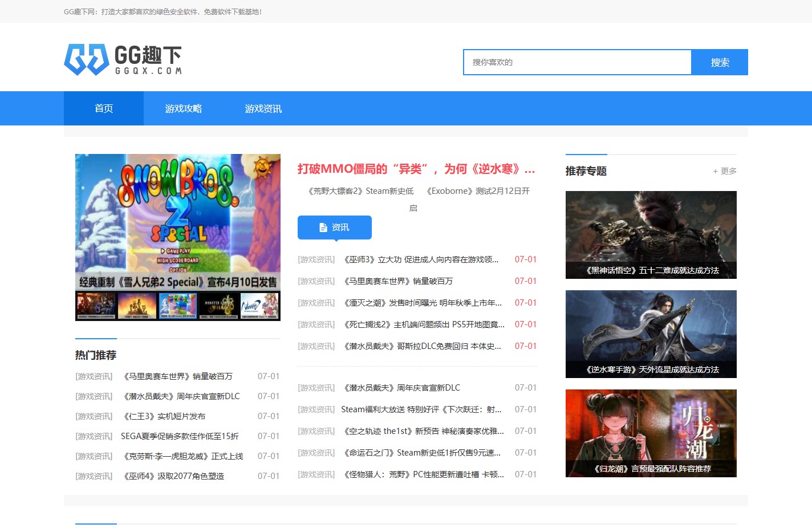This screenshot has width=812, height=532.
Task: Click banner caption 经典重制《雪人兄弟2 Special》
Action: pyautogui.click(x=178, y=282)
